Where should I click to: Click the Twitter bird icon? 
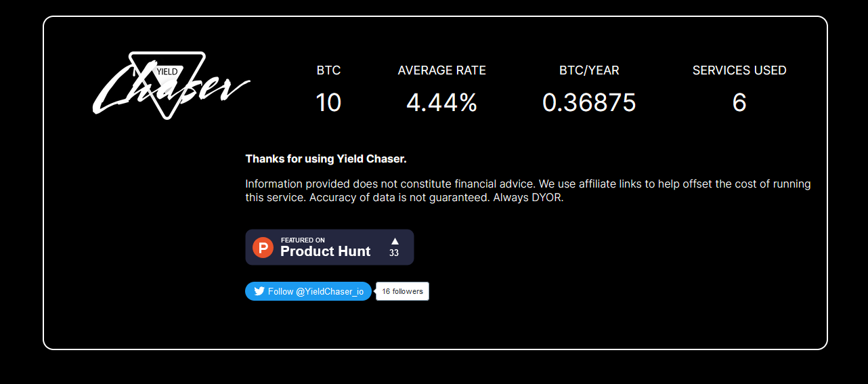point(259,291)
